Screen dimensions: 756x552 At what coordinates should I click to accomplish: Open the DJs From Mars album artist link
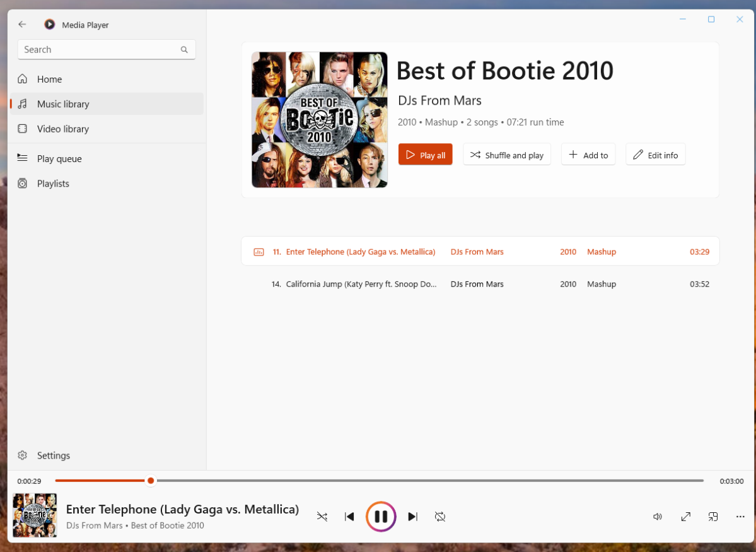[439, 100]
